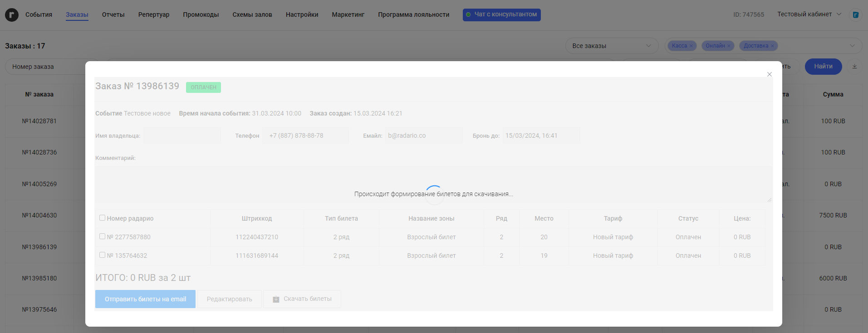This screenshot has width=868, height=333.
Task: Click the 6000 RUB amount cell
Action: pos(833,278)
